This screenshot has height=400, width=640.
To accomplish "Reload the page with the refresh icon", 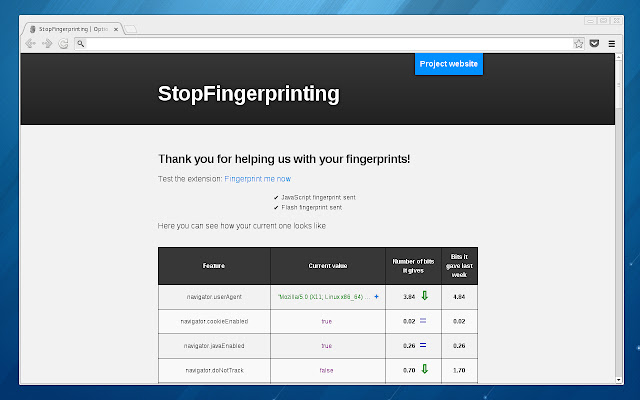I will pos(63,43).
